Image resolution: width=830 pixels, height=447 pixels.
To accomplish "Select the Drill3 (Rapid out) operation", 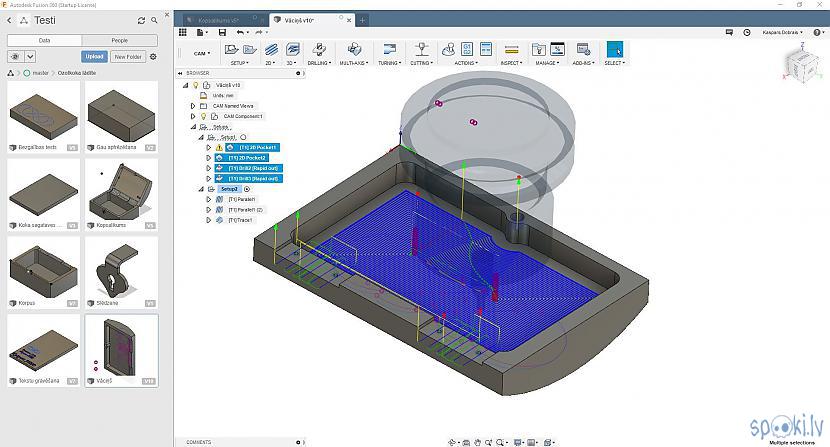I will pos(248,178).
